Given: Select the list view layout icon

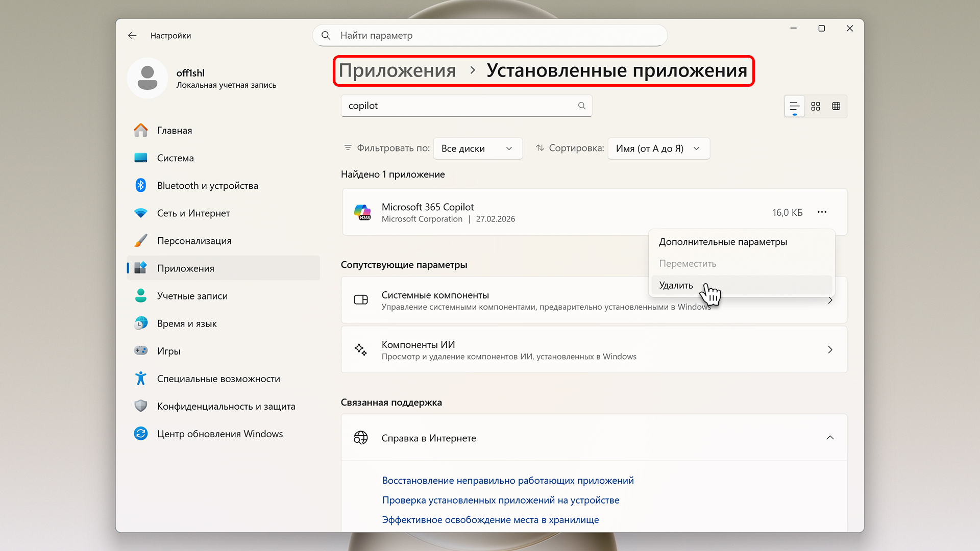Looking at the screenshot, I should tap(794, 106).
